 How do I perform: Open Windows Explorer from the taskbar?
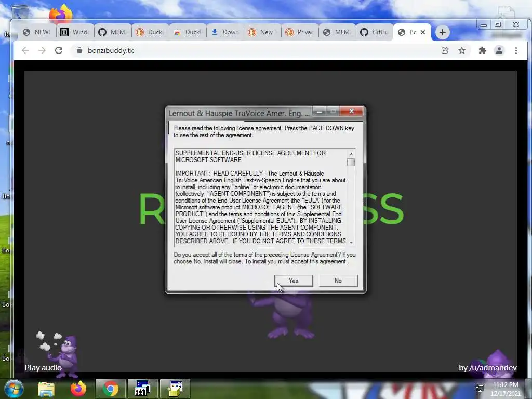(46, 389)
